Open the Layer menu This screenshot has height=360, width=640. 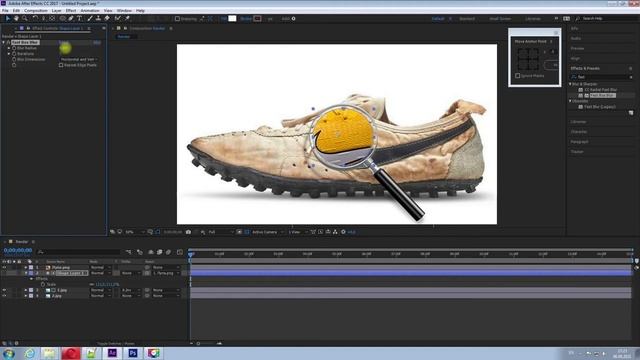click(x=56, y=11)
